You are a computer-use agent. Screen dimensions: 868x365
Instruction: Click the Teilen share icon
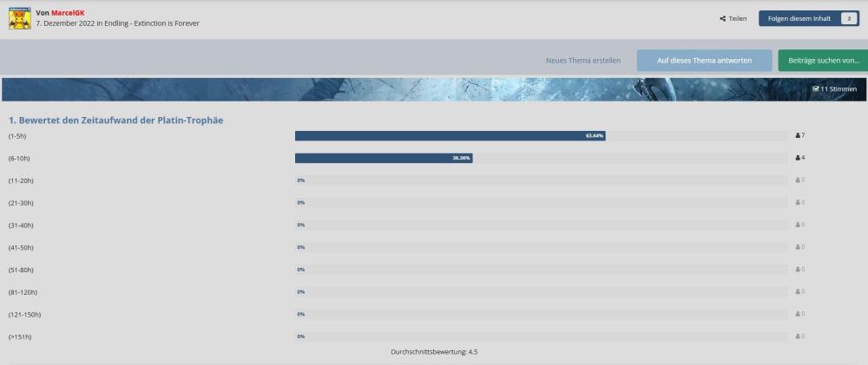click(723, 18)
